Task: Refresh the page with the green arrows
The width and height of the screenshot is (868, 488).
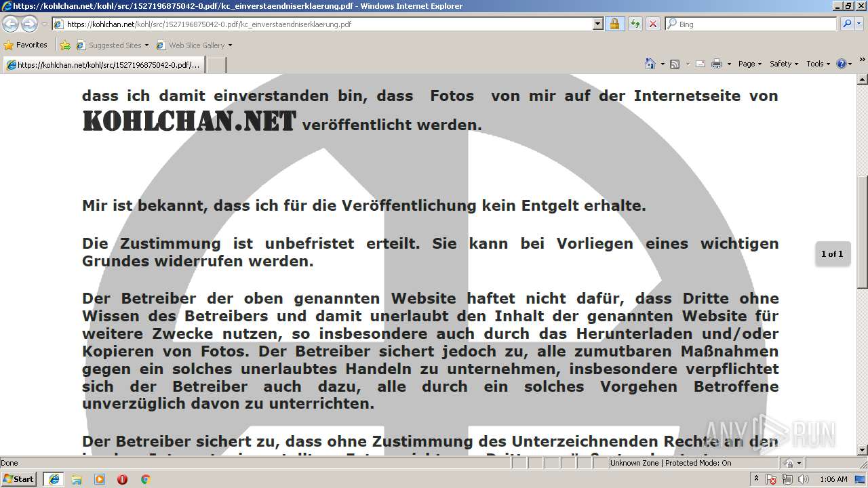Action: coord(635,24)
